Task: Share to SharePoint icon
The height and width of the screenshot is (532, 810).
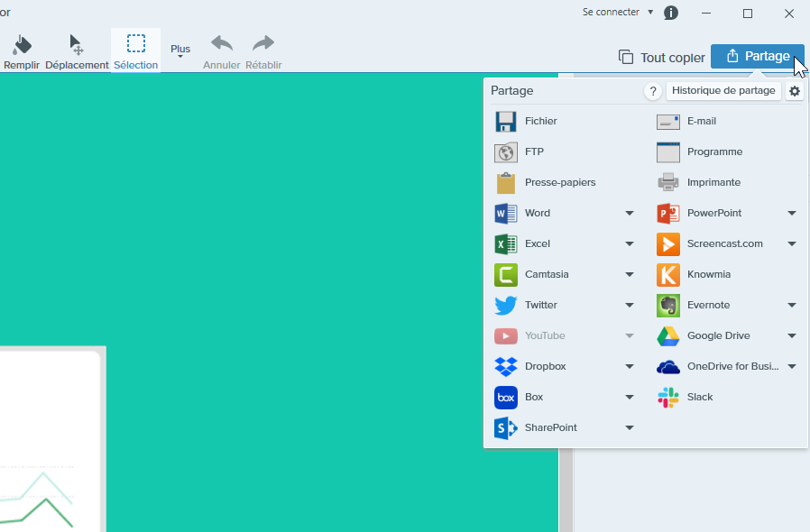Action: [x=506, y=427]
